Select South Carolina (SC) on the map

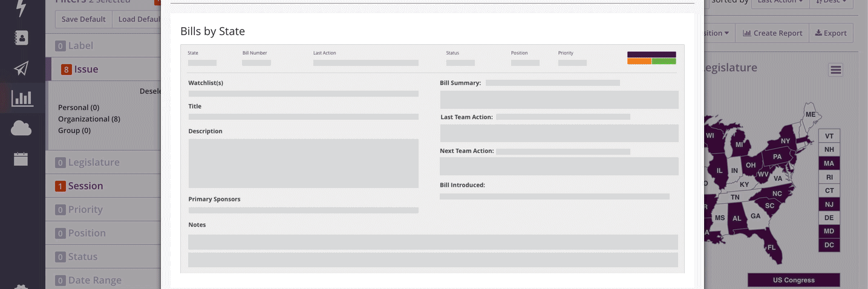[769, 206]
